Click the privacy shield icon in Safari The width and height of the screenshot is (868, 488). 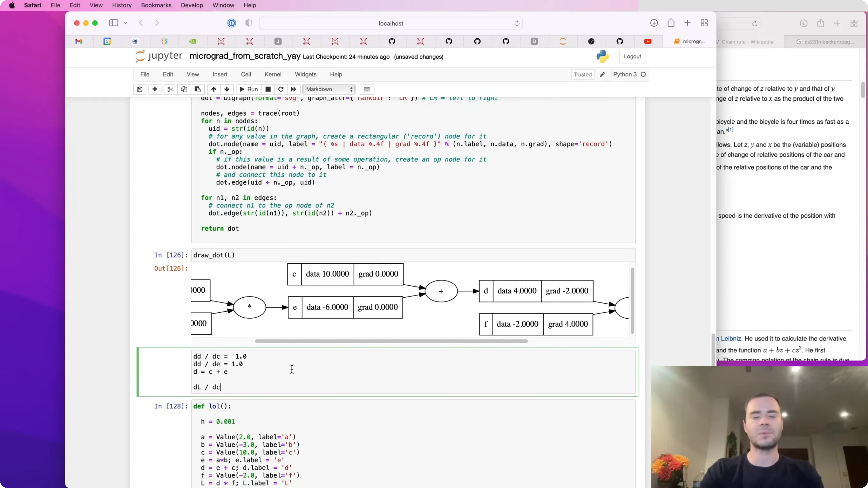click(x=249, y=23)
